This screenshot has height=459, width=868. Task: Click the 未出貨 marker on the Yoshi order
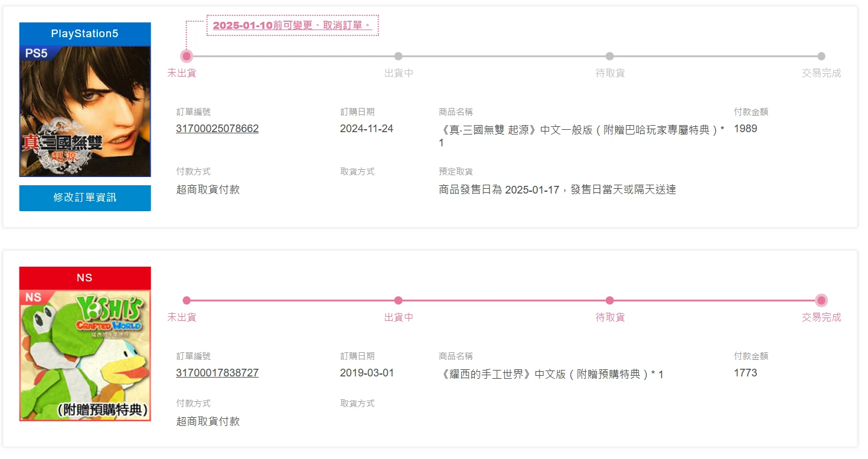pyautogui.click(x=187, y=300)
